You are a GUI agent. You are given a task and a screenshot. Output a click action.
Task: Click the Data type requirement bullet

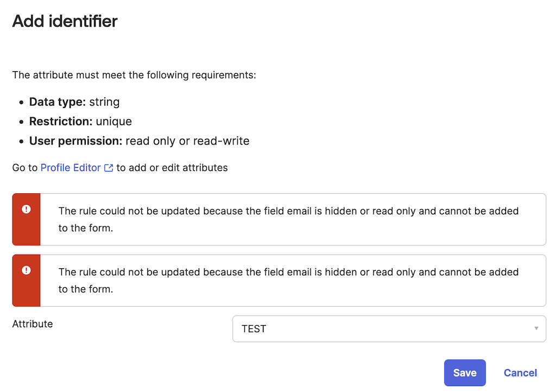tap(74, 102)
